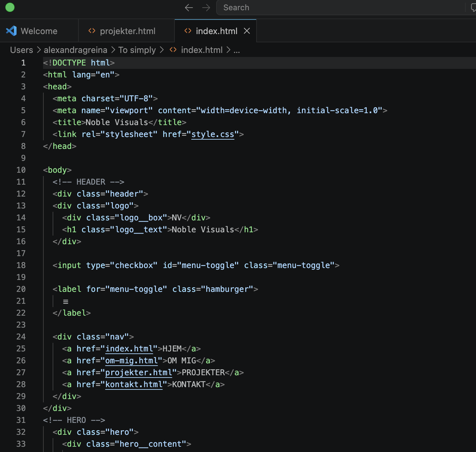
Task: Click line number 18 in the gutter
Action: (21, 265)
